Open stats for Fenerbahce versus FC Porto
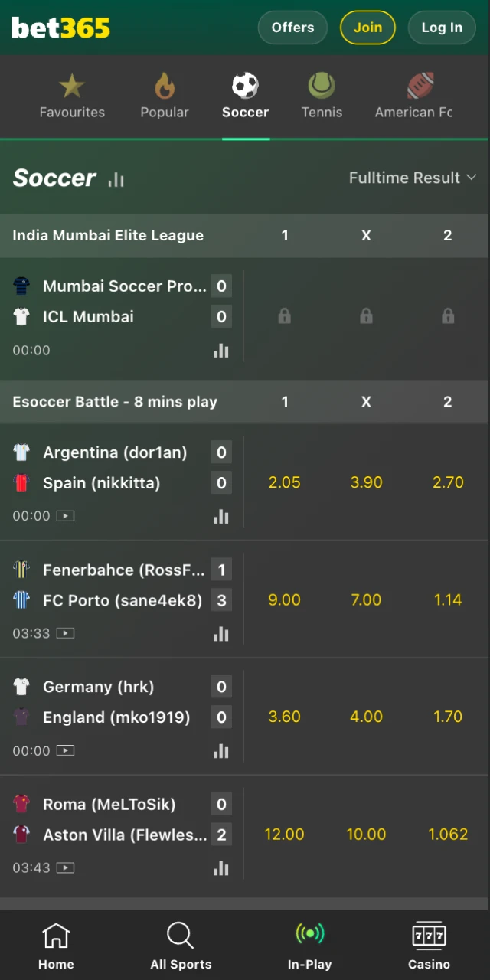The image size is (490, 980). (221, 634)
